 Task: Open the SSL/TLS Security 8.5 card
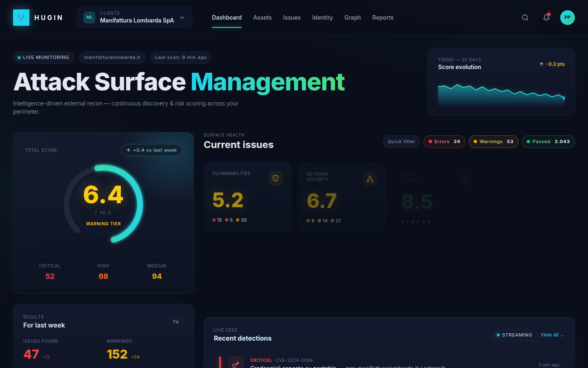point(437,199)
